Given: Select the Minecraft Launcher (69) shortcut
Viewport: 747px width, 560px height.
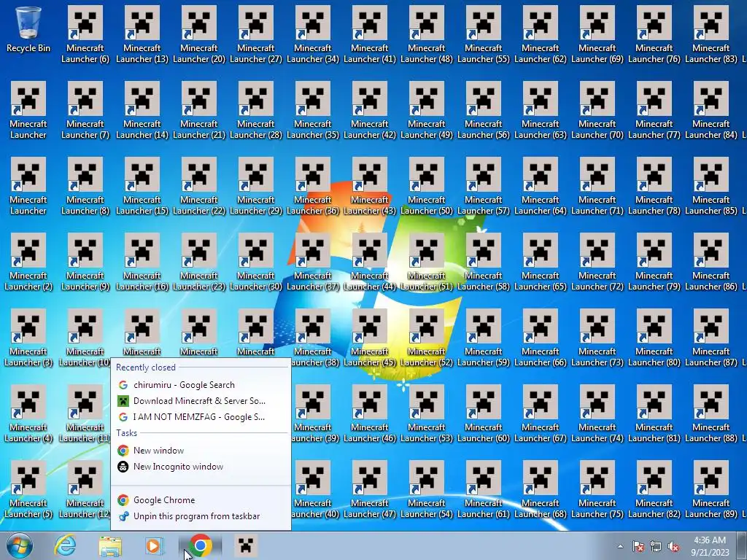Looking at the screenshot, I should tap(597, 34).
